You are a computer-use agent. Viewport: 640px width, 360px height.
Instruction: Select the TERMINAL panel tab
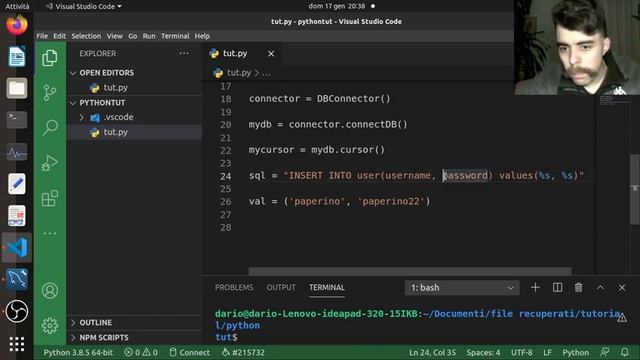tap(327, 288)
